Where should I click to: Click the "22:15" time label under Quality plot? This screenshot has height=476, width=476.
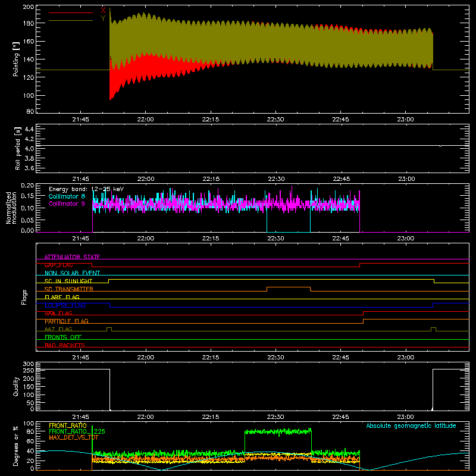tap(211, 417)
